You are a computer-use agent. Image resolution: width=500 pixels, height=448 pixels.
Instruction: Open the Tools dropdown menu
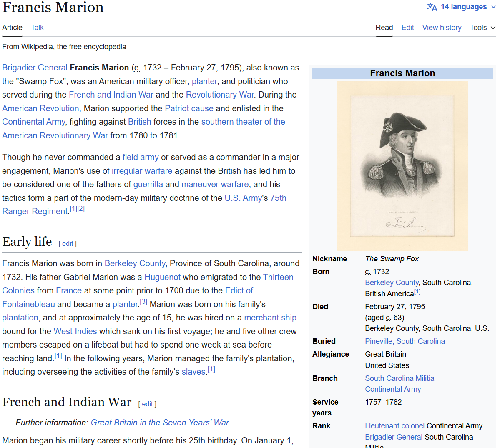pyautogui.click(x=482, y=28)
